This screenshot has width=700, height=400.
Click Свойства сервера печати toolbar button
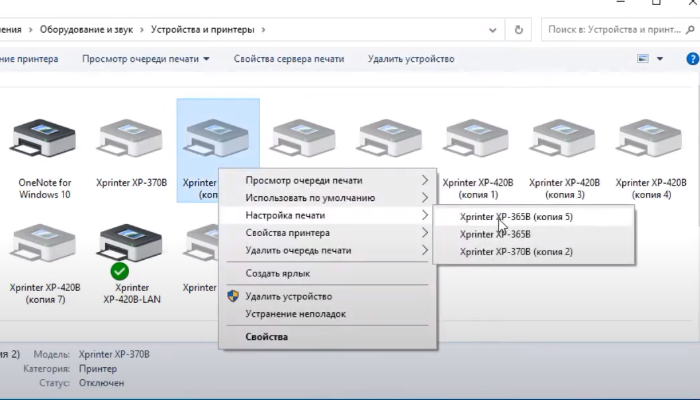289,59
